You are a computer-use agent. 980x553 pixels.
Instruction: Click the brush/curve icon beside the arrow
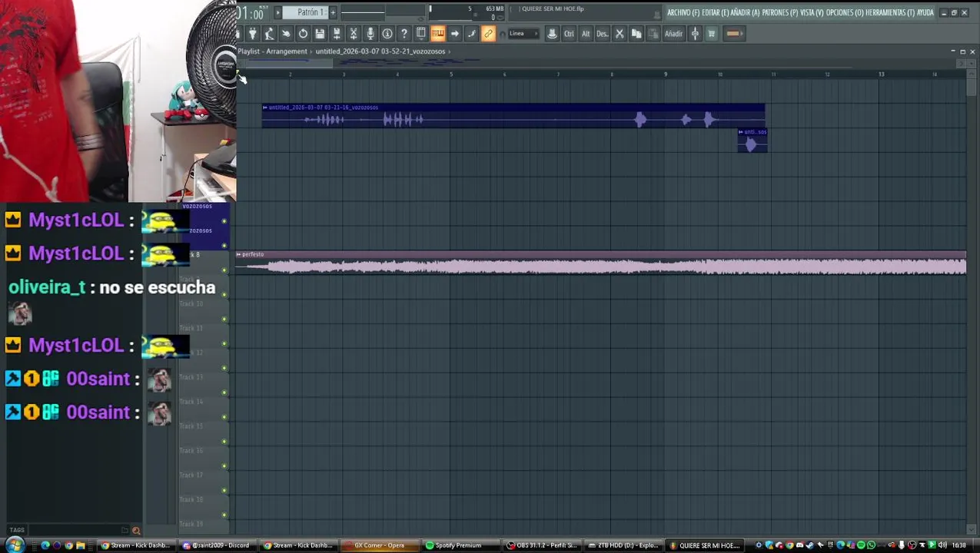pos(472,34)
